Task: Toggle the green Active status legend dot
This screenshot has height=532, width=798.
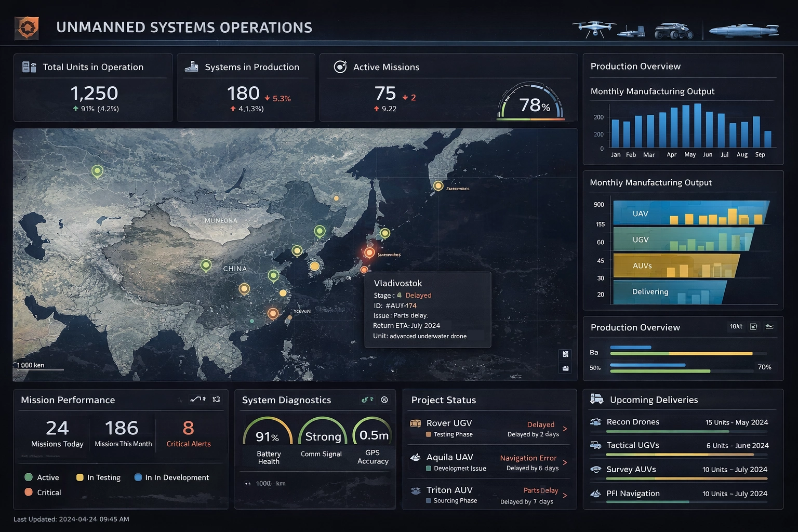Action: (29, 477)
